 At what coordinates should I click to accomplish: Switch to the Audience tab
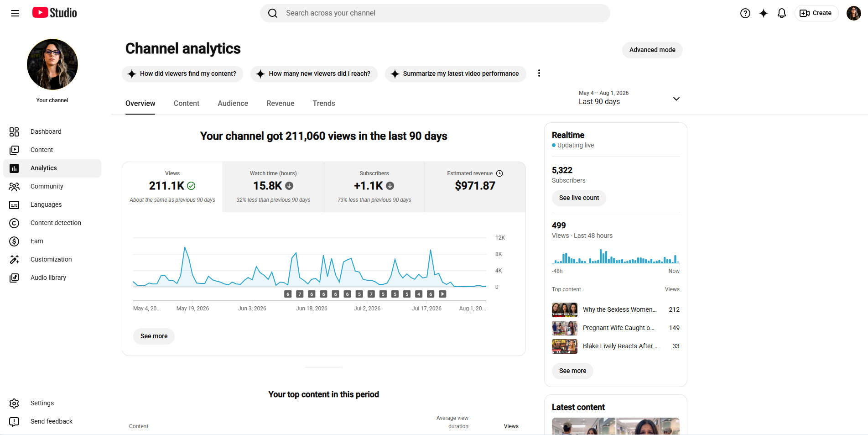(233, 104)
